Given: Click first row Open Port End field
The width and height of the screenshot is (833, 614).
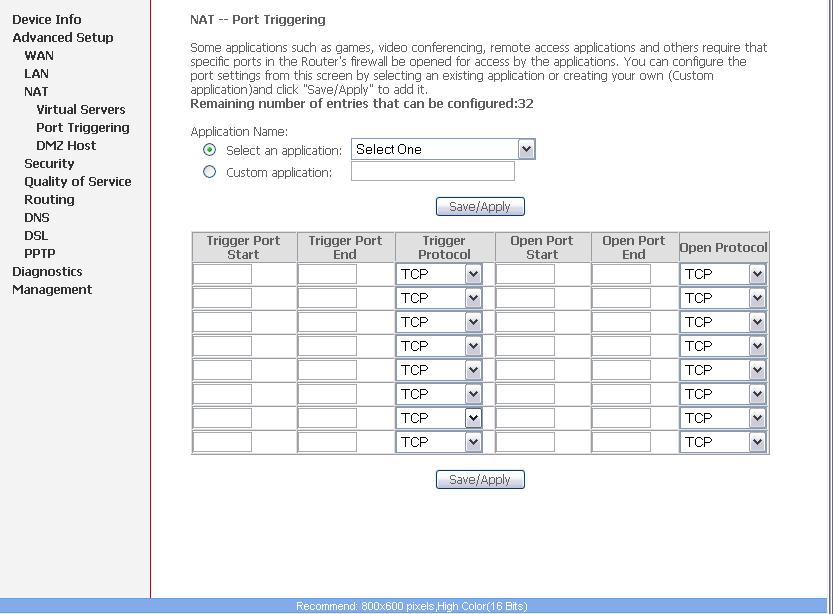Looking at the screenshot, I should 621,274.
